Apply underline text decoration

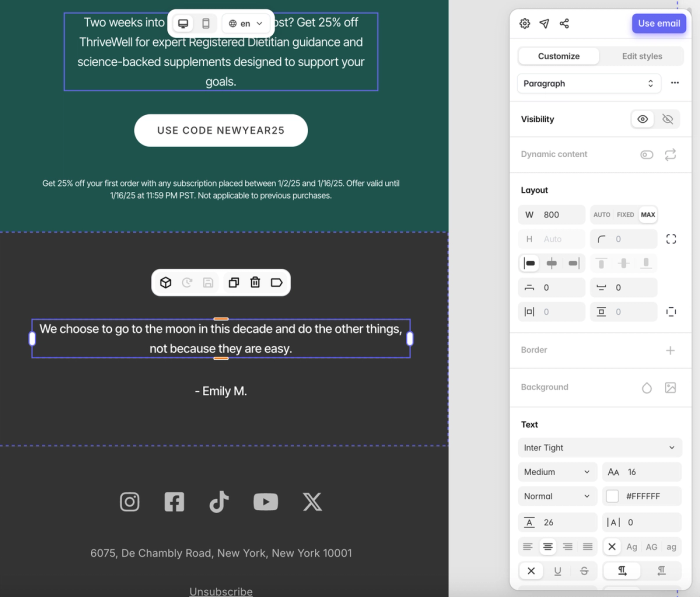(558, 571)
